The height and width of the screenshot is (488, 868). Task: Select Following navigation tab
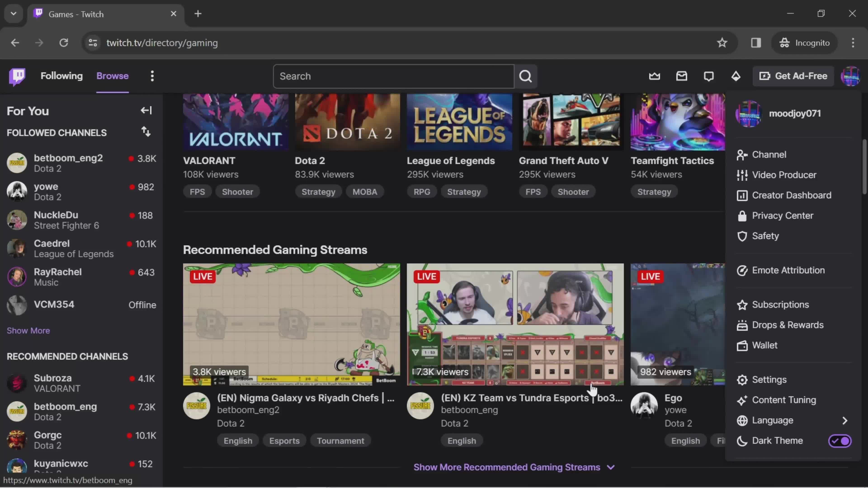[x=61, y=76]
